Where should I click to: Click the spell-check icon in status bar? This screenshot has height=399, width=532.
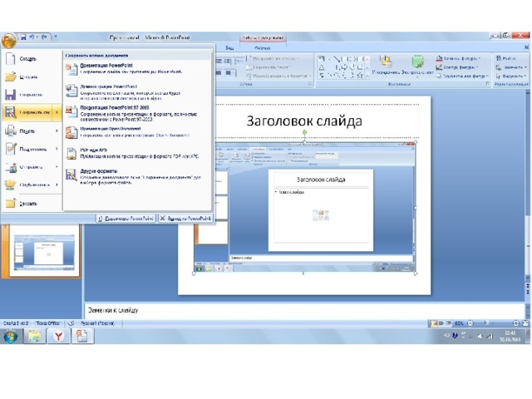[71, 323]
